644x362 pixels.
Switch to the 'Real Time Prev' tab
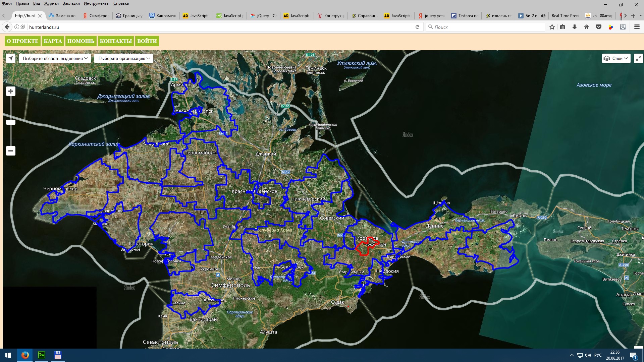pos(565,16)
